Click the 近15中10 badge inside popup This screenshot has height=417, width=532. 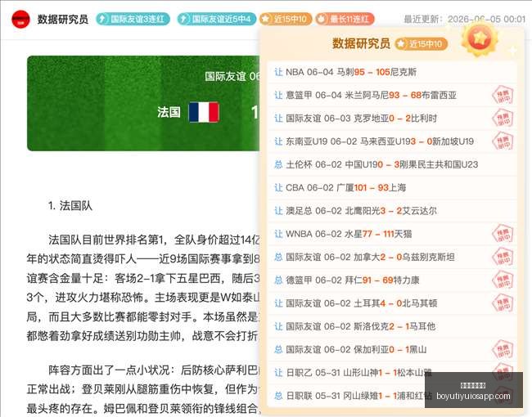421,43
